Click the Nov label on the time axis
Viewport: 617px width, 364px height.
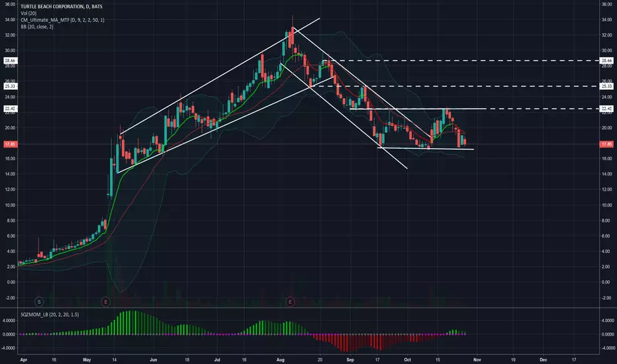(x=477, y=359)
